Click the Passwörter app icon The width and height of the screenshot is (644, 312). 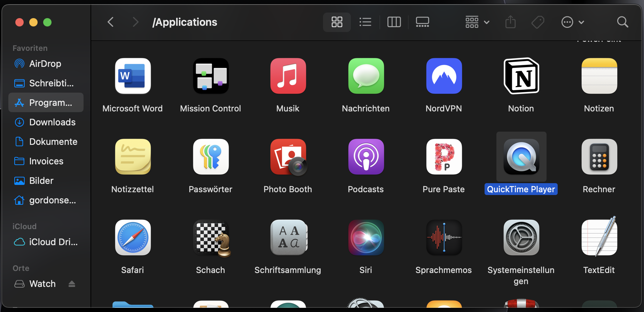pyautogui.click(x=211, y=157)
